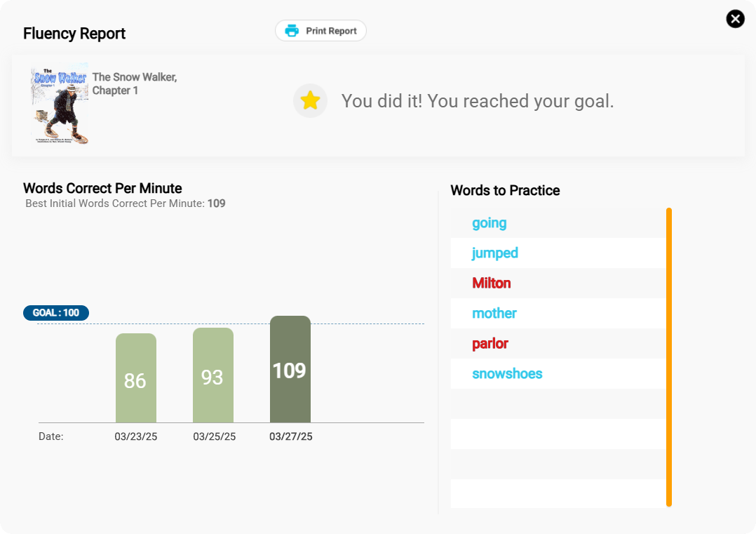Click the printer icon in Print Report
756x534 pixels.
coord(292,31)
